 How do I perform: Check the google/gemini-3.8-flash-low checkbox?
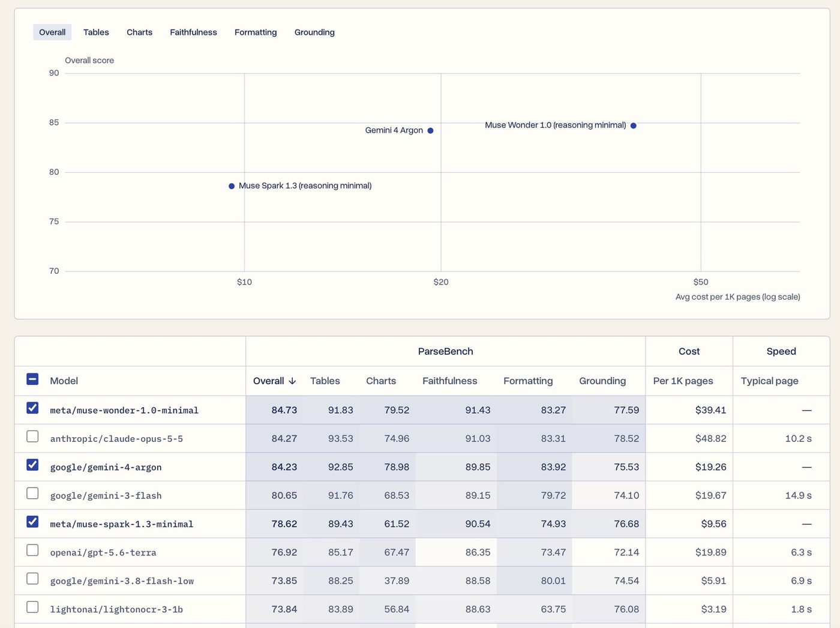coord(32,579)
